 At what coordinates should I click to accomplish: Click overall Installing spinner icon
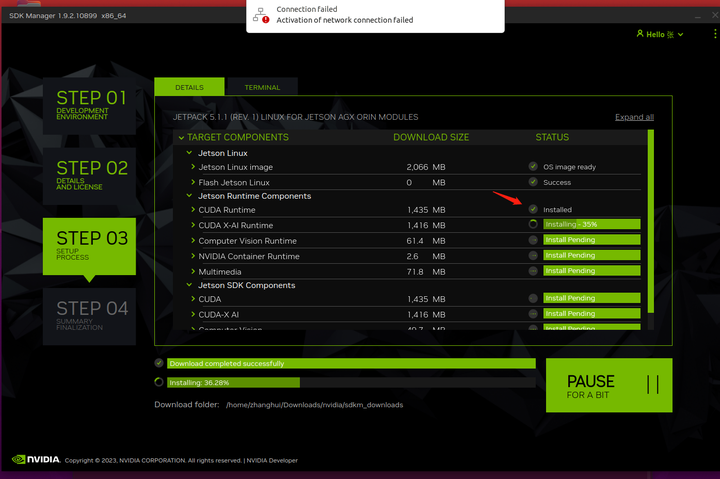click(x=159, y=382)
